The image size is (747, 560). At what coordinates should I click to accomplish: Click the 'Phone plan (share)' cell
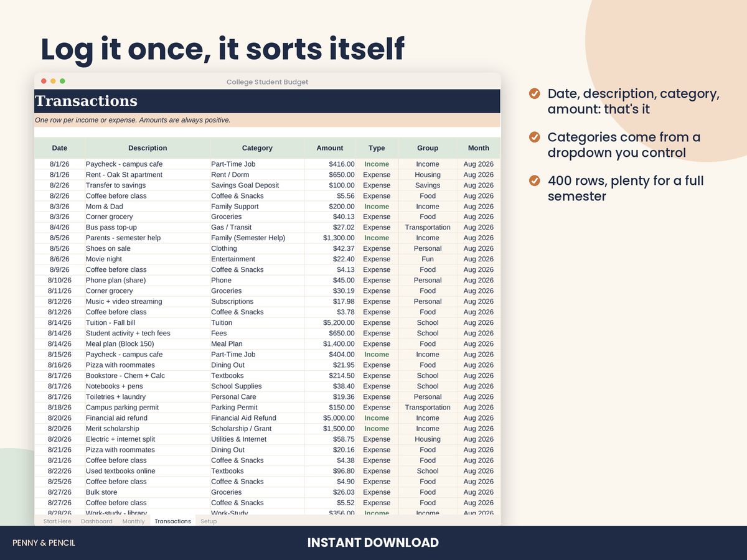(x=148, y=281)
